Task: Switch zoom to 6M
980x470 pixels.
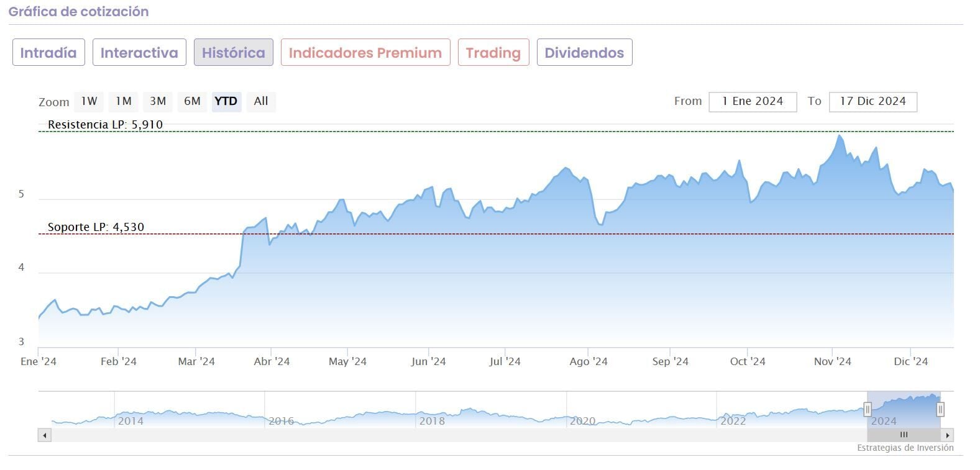Action: click(192, 101)
